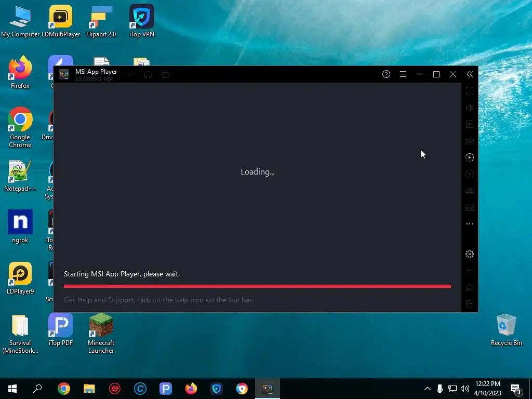Open Firefox from the taskbar
This screenshot has height=399, width=532.
point(191,389)
